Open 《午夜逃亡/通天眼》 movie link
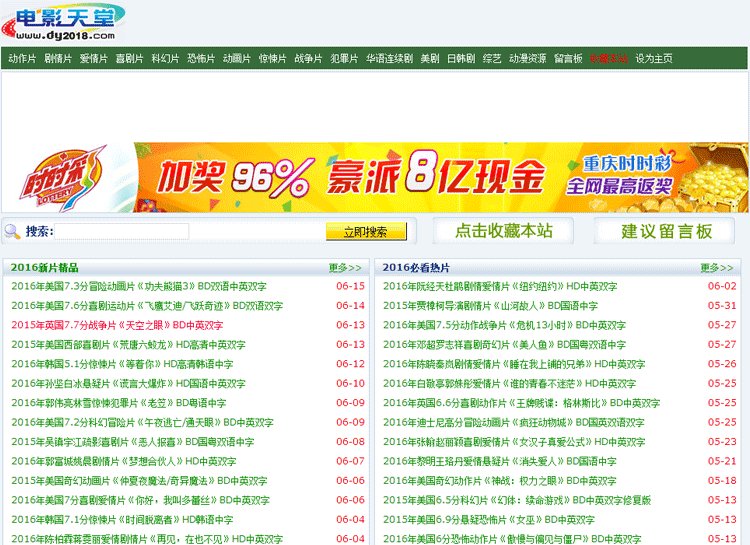750x545 pixels. pyautogui.click(x=142, y=423)
